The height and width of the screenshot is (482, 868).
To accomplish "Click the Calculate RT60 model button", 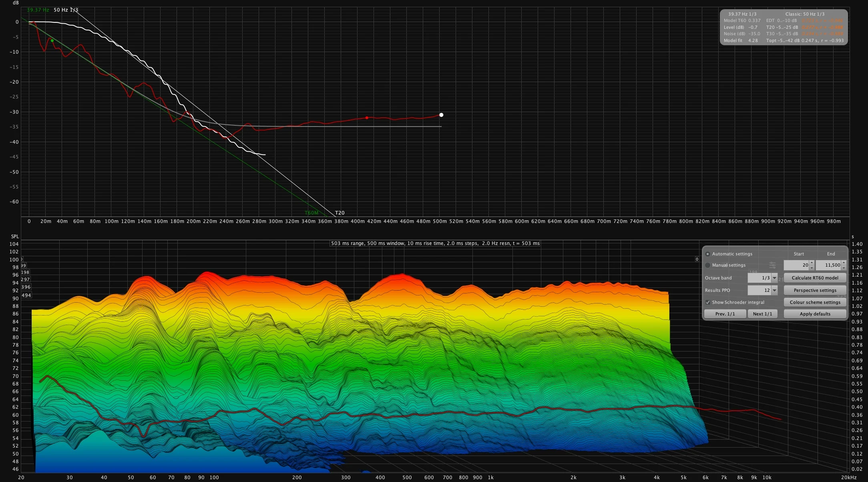I will click(x=815, y=278).
